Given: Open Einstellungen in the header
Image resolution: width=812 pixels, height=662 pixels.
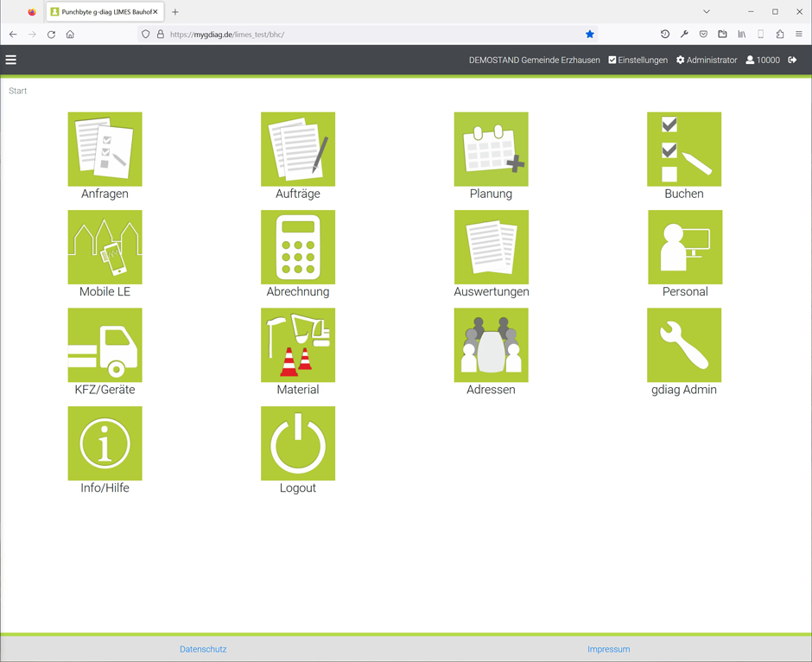Looking at the screenshot, I should pyautogui.click(x=638, y=60).
